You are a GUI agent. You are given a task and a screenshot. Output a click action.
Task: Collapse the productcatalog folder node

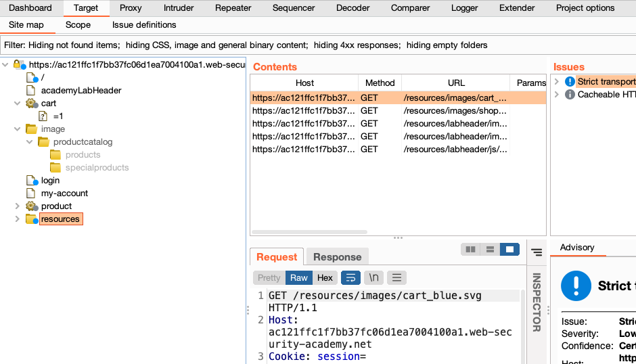(30, 142)
